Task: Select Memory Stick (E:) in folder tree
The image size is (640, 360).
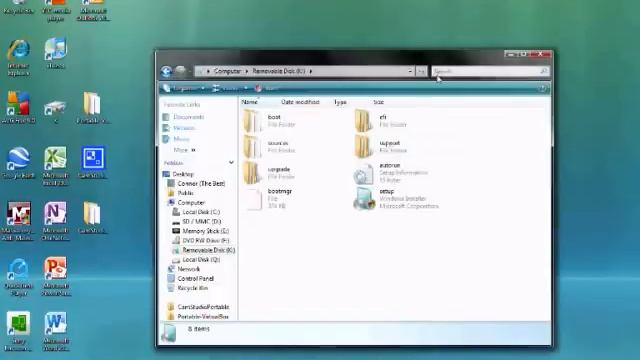Action: (201, 231)
